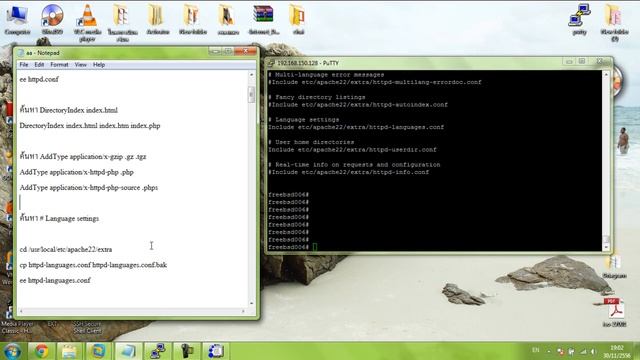Open the putty desktop shortcut
This screenshot has height=360, width=640.
coord(580,20)
